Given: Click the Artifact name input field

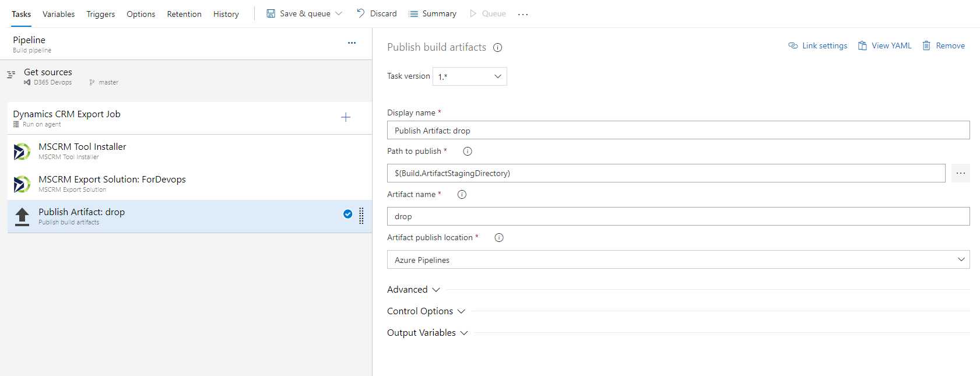Looking at the screenshot, I should point(679,216).
